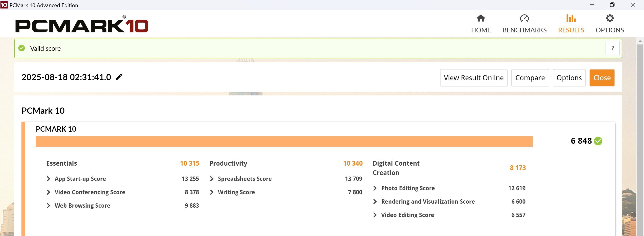Click green checkmark beside 6 848 score
This screenshot has height=236, width=644.
[x=598, y=141]
